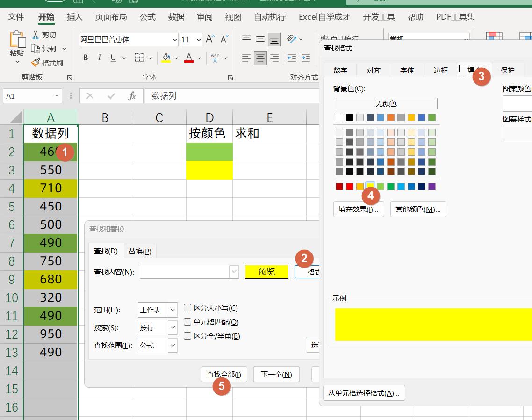
Task: Check the 单元格匹配 option
Action: tap(187, 322)
